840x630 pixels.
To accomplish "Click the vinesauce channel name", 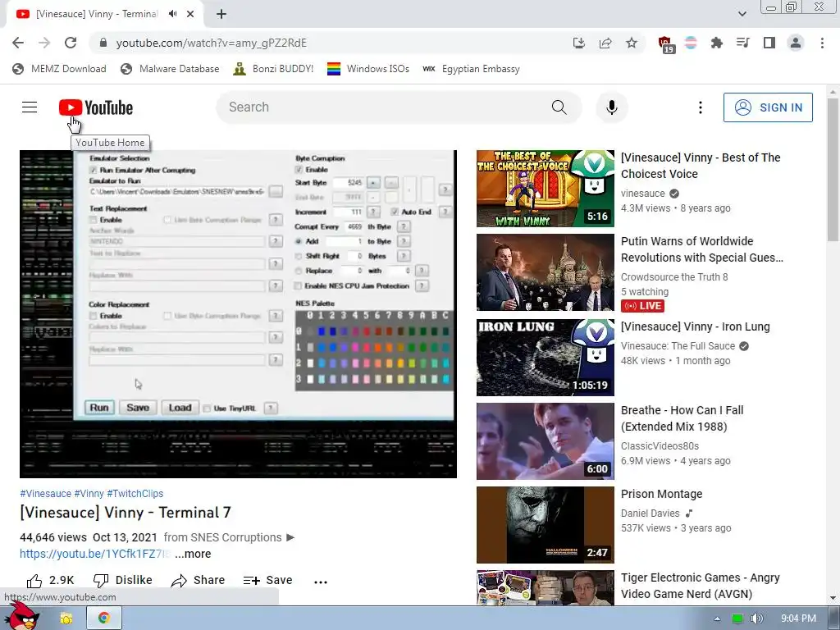I will point(643,194).
